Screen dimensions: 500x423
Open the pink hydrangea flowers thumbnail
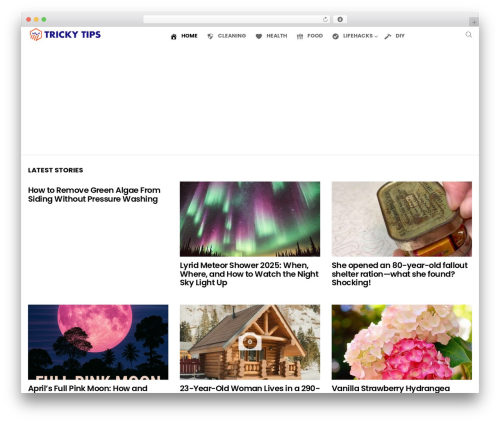coord(402,342)
